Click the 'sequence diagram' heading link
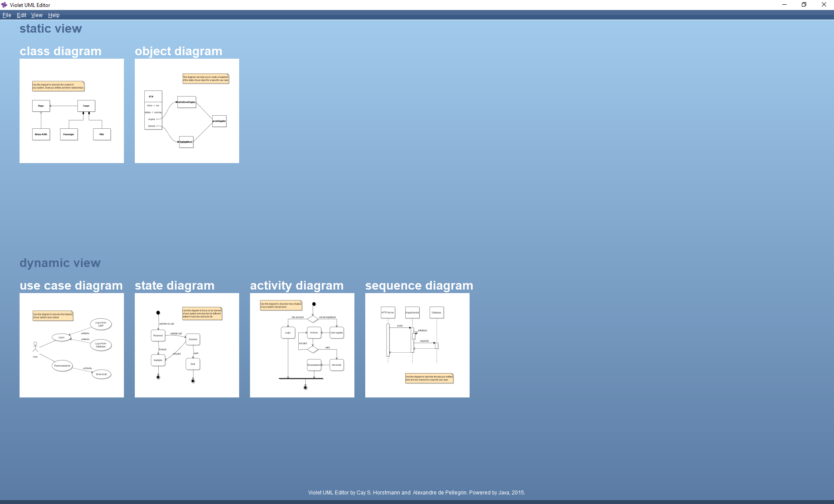 tap(419, 286)
